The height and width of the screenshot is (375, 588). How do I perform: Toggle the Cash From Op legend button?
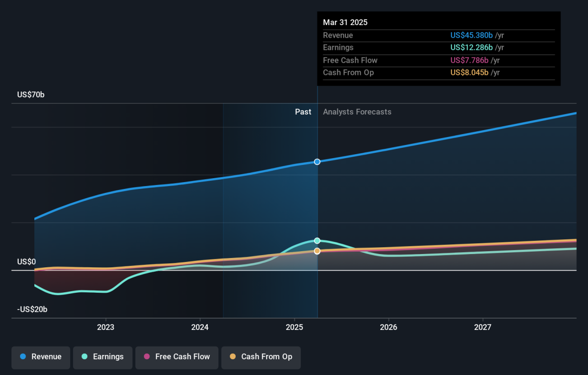[261, 357]
